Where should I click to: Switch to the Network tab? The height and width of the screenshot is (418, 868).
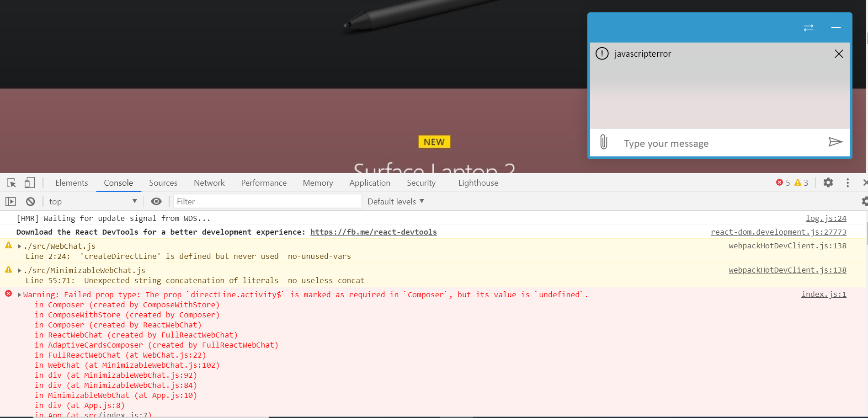coord(209,182)
